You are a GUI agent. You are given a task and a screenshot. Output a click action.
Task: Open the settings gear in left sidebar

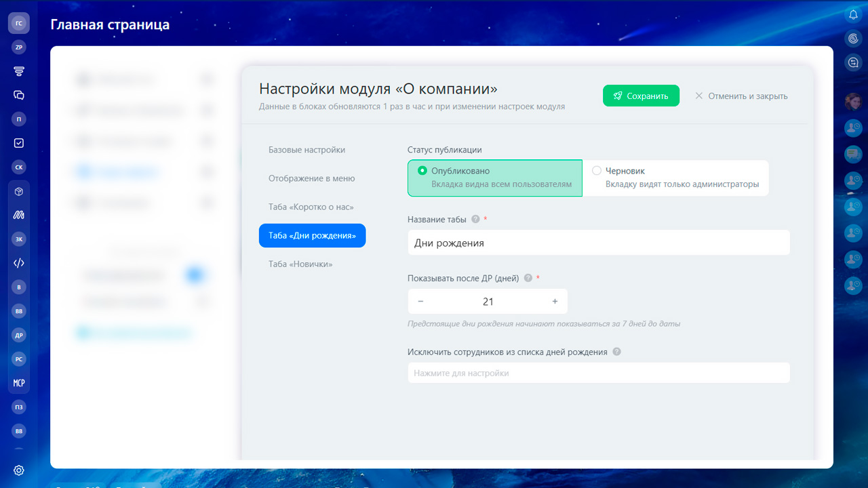19,470
